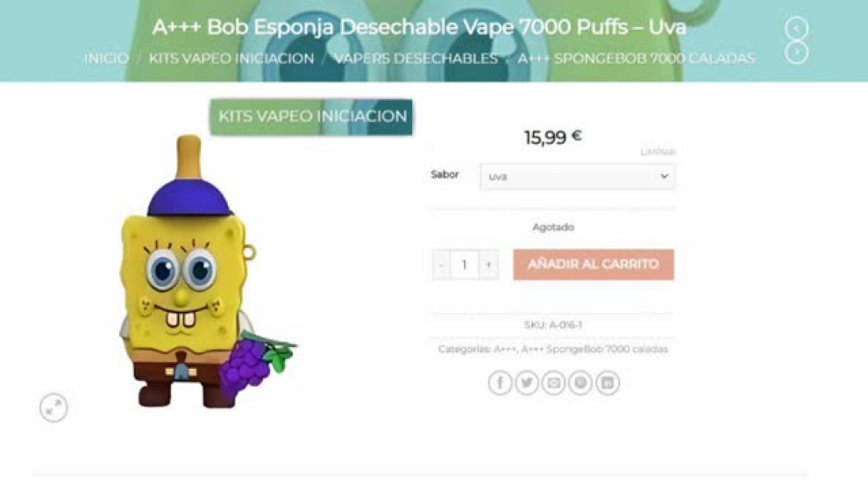
Task: Send the product by email icon
Action: pyautogui.click(x=553, y=382)
